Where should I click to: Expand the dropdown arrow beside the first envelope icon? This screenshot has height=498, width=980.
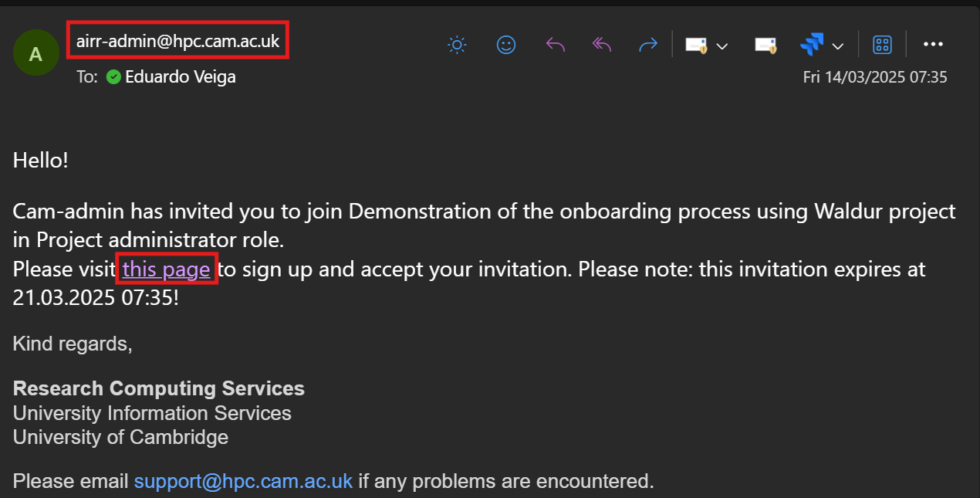click(x=722, y=46)
